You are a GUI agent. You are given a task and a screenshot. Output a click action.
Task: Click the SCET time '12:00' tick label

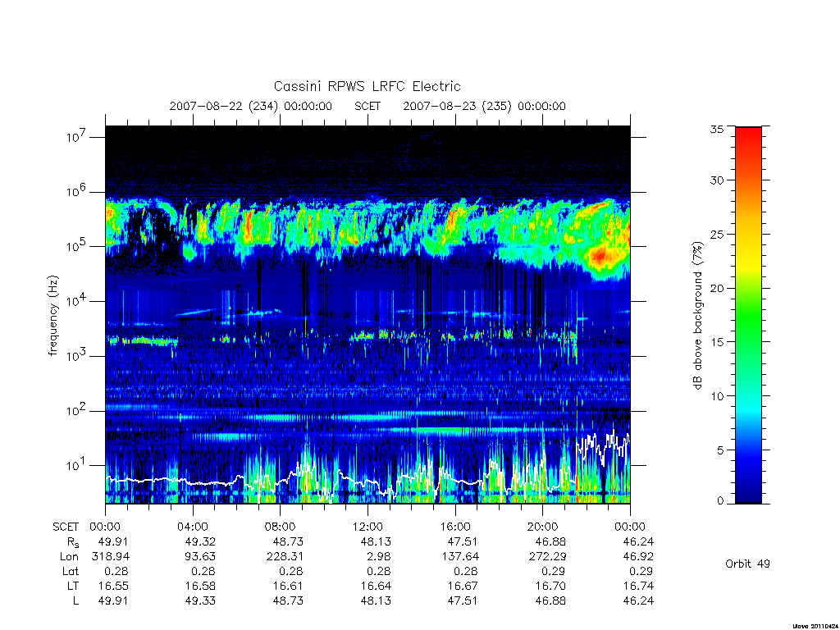tap(367, 527)
